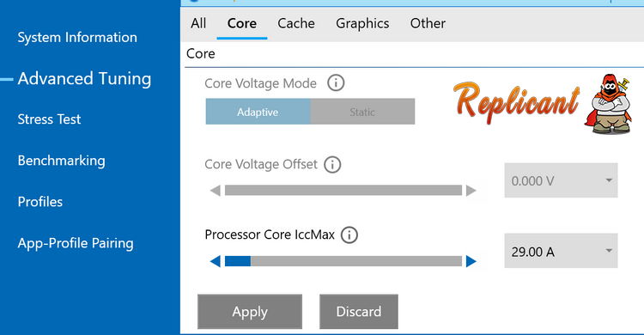Open the 0.000 V offset dropdown
Screen dimensions: 644x335
(561, 180)
